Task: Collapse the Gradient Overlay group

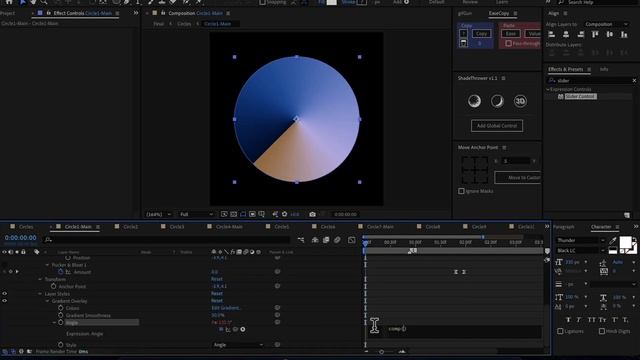Action: tap(47, 301)
